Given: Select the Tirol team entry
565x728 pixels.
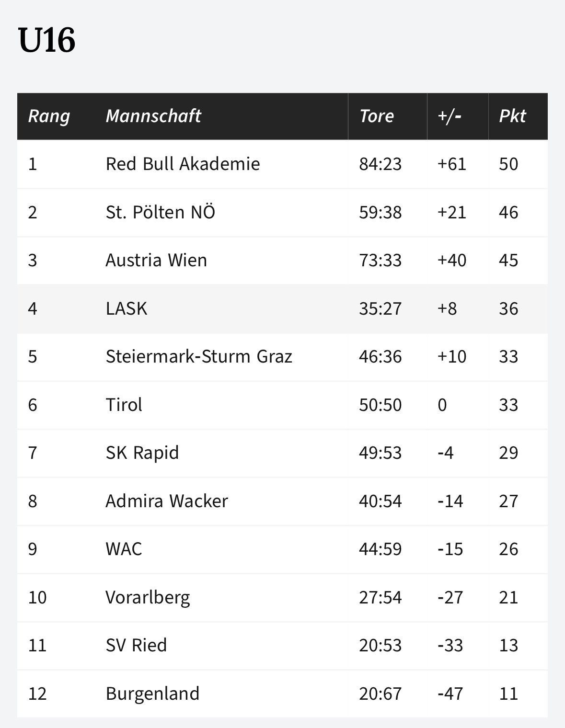Looking at the screenshot, I should (124, 405).
